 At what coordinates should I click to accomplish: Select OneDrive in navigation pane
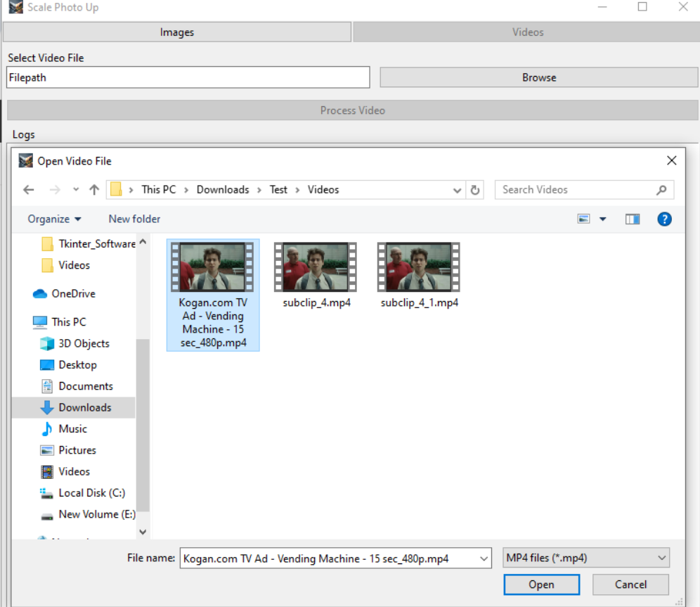pyautogui.click(x=73, y=294)
